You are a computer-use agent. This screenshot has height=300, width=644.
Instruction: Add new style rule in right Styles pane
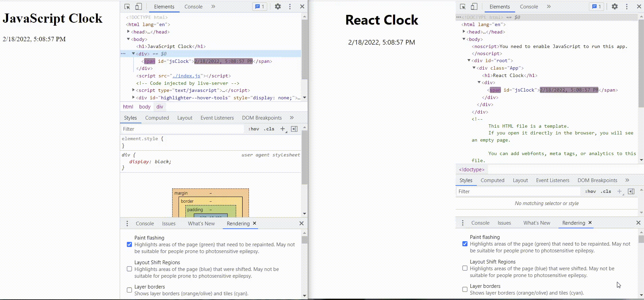coord(620,191)
